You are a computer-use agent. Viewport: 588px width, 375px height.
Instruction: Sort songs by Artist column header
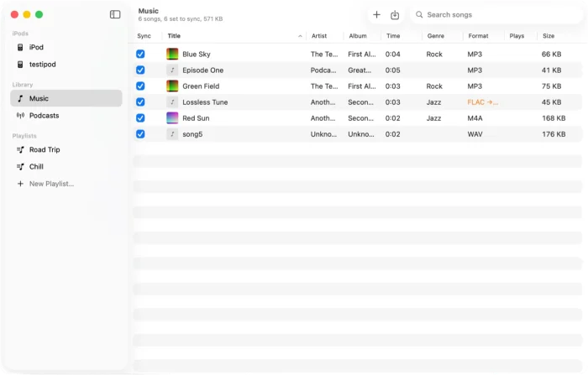tap(319, 36)
